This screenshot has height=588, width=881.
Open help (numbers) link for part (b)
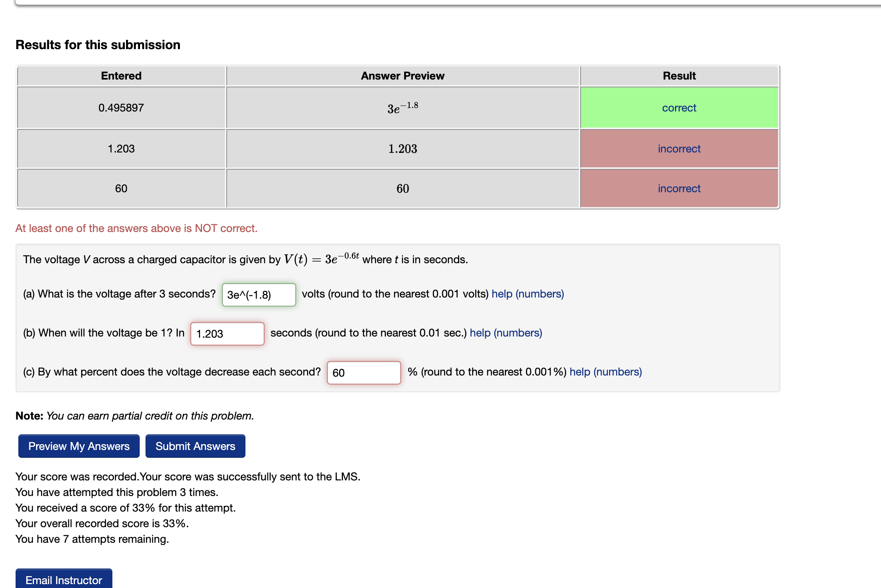tap(506, 333)
